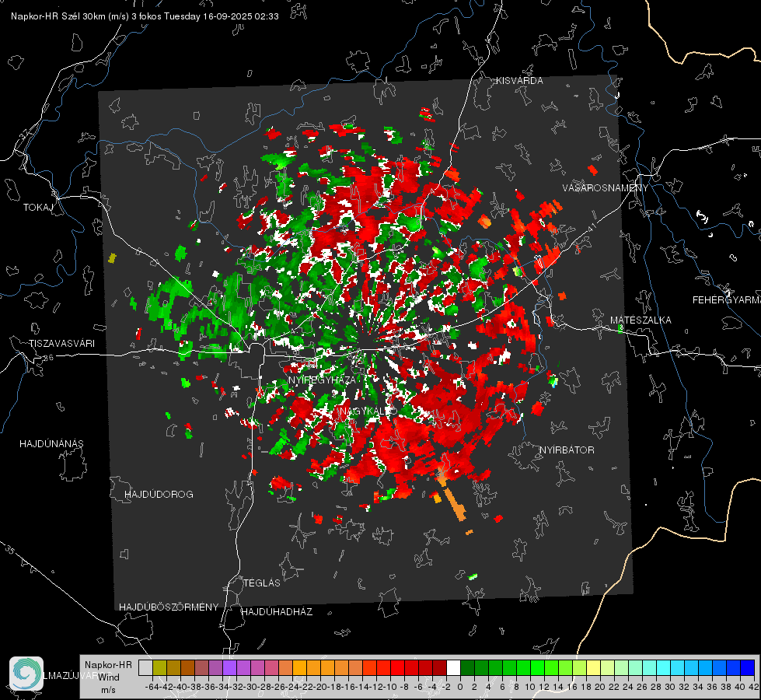Click the cyan swatch between 28 and 30
761x700 pixels.
point(664,667)
